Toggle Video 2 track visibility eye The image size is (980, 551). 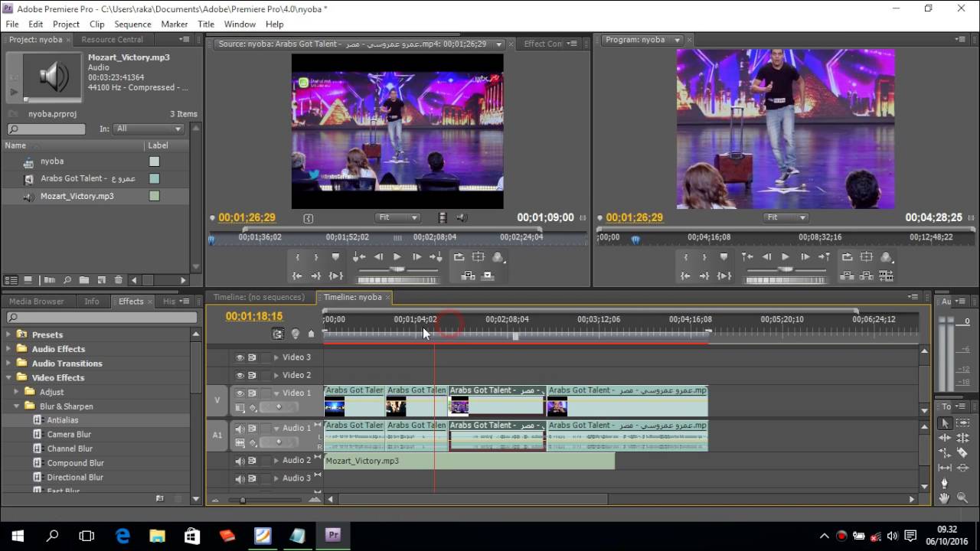(x=240, y=375)
